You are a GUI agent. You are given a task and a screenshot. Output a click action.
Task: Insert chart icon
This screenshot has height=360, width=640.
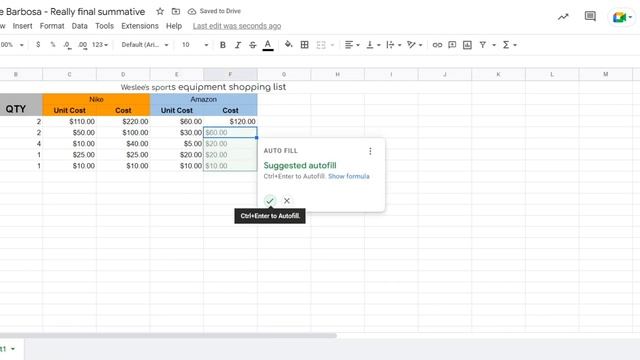coord(467,45)
